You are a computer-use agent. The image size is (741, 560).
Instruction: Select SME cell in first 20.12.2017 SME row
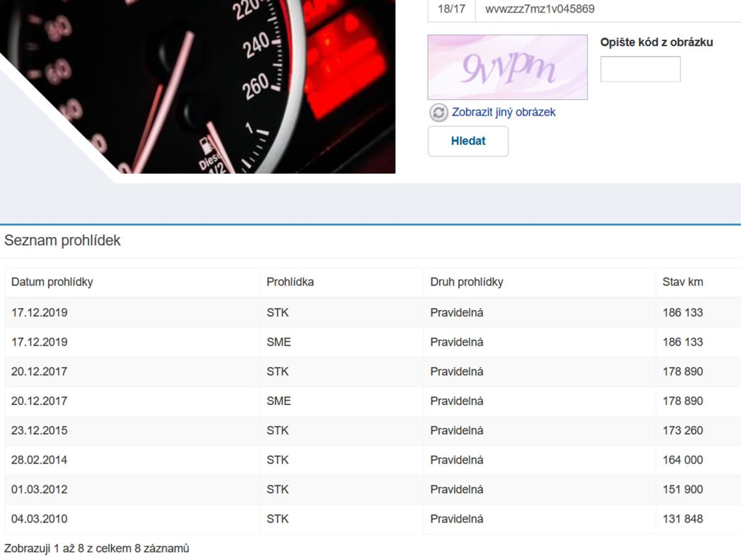tap(278, 401)
